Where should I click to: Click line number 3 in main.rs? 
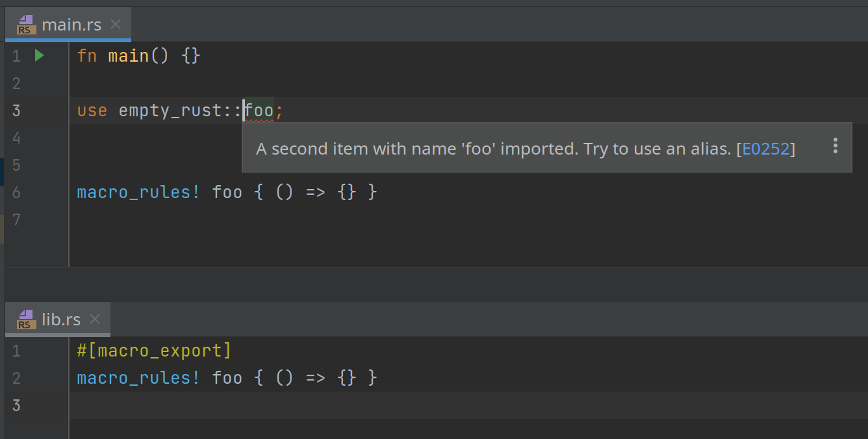(16, 110)
